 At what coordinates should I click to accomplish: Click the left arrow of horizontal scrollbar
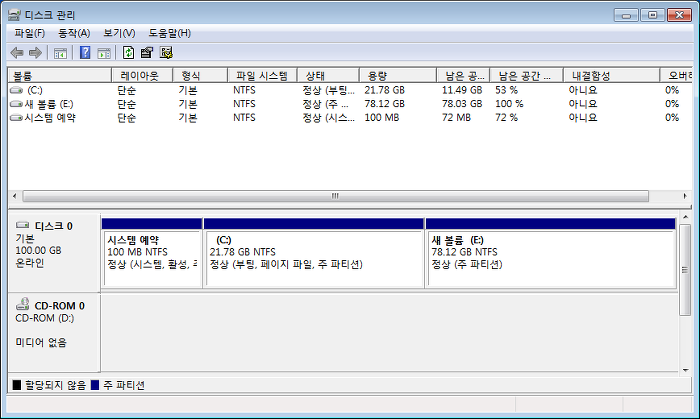coord(15,196)
